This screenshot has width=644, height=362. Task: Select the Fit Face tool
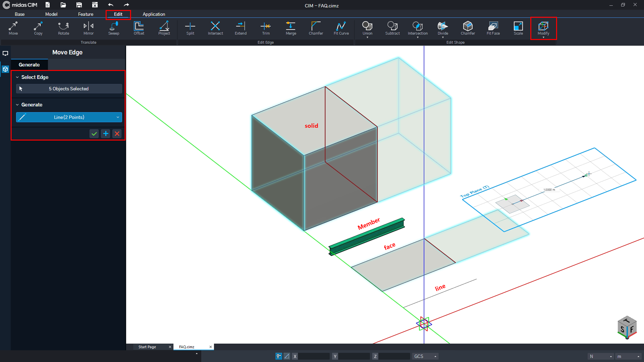[493, 28]
